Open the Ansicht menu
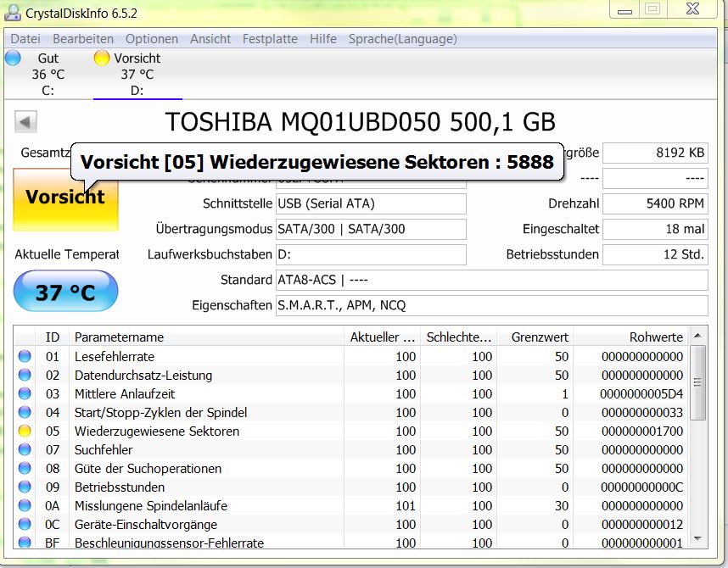 click(210, 39)
